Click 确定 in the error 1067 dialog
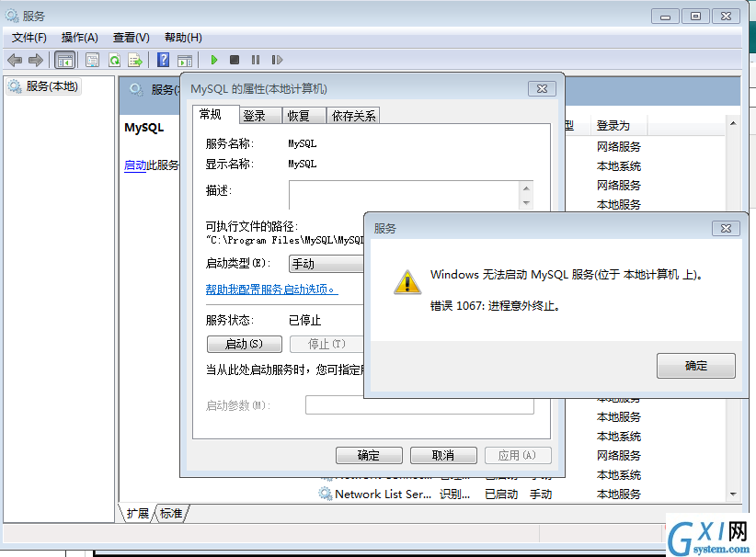Screen dimensions: 756x557 [x=695, y=366]
